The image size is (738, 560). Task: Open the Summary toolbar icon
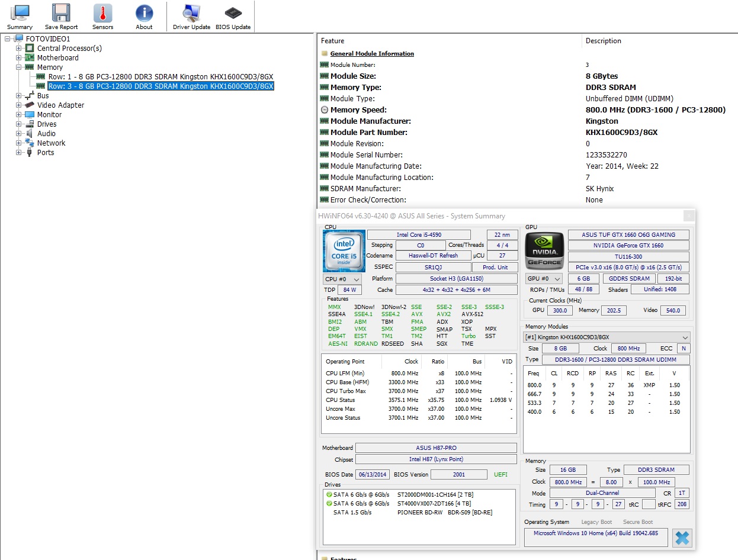pos(20,17)
